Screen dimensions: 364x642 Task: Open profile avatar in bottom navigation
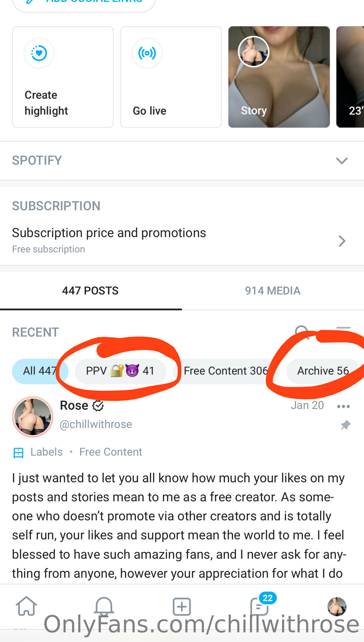coord(337,606)
